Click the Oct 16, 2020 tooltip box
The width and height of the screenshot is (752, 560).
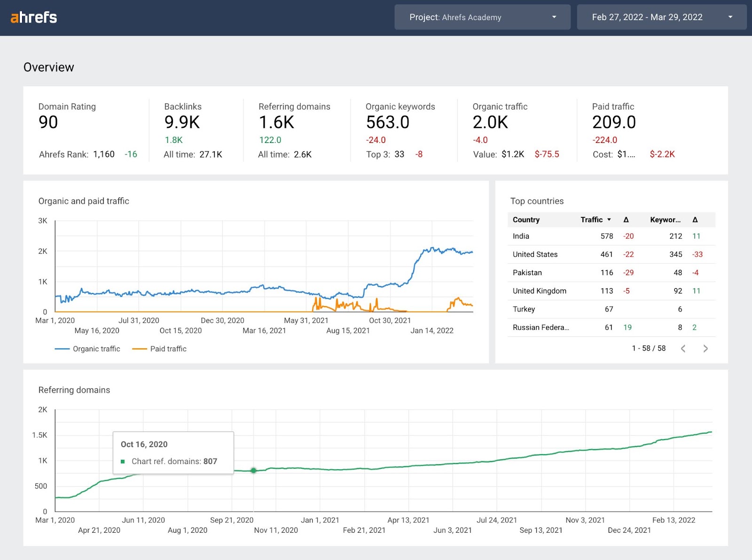click(173, 453)
